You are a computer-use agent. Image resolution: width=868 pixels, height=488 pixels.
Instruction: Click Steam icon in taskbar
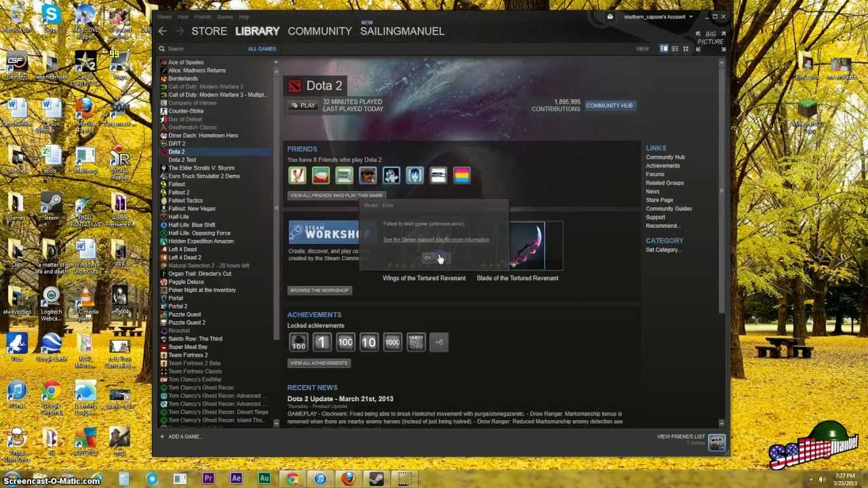pyautogui.click(x=376, y=479)
